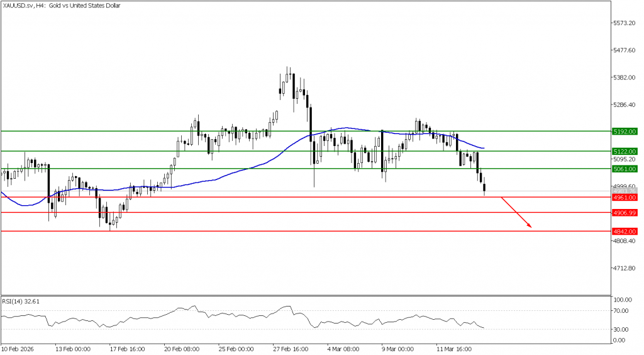Click the 4712.80 price axis value
The image size is (644, 355).
625,268
